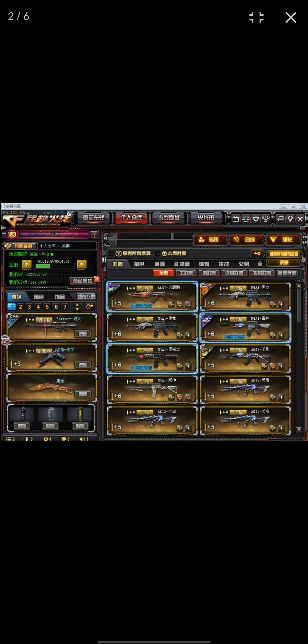Click the magnifier icon on AK47-火麒麟
Image resolution: width=308 pixels, height=644 pixels.
coord(188,304)
